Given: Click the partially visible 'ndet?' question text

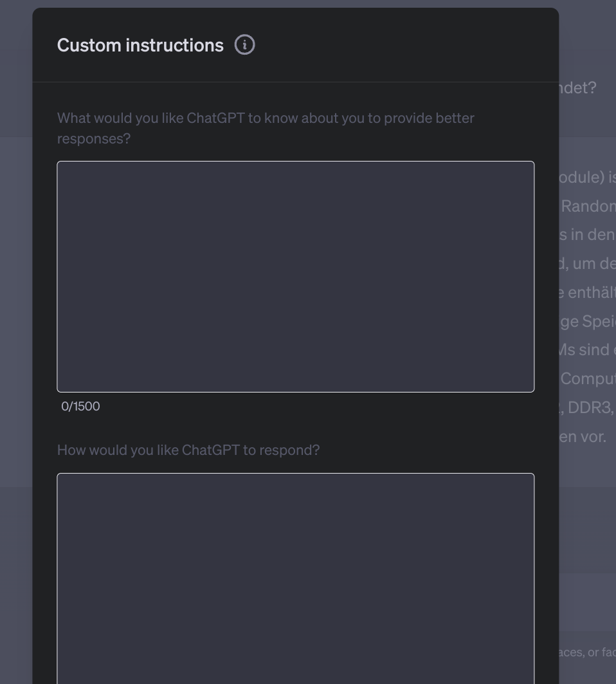Looking at the screenshot, I should [x=577, y=88].
